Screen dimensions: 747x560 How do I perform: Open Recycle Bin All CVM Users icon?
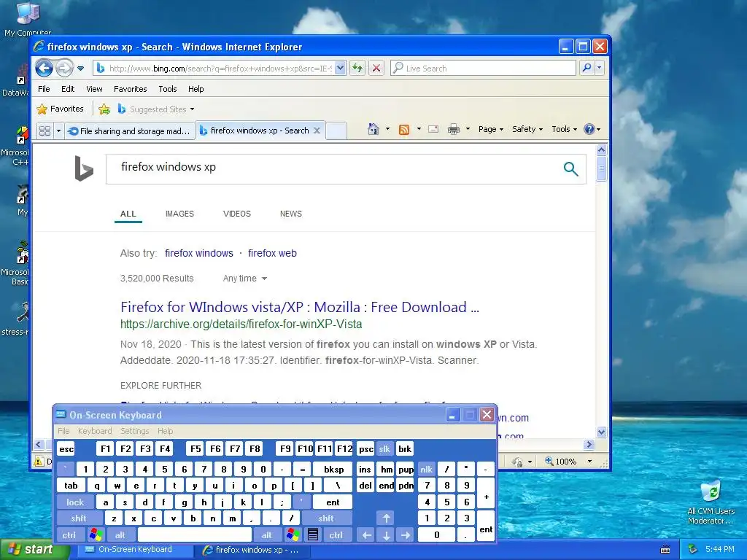[711, 502]
